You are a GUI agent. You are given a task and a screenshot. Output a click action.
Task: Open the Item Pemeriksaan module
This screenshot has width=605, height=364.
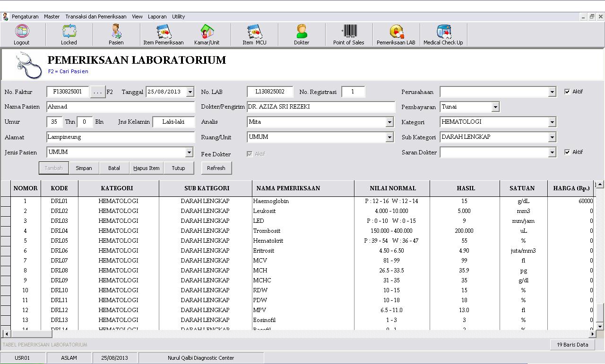pyautogui.click(x=164, y=34)
